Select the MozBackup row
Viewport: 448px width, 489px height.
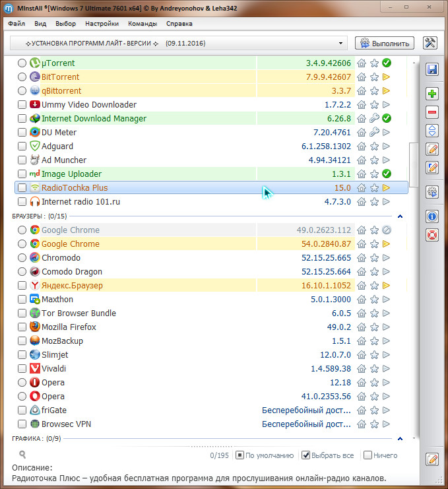211,341
